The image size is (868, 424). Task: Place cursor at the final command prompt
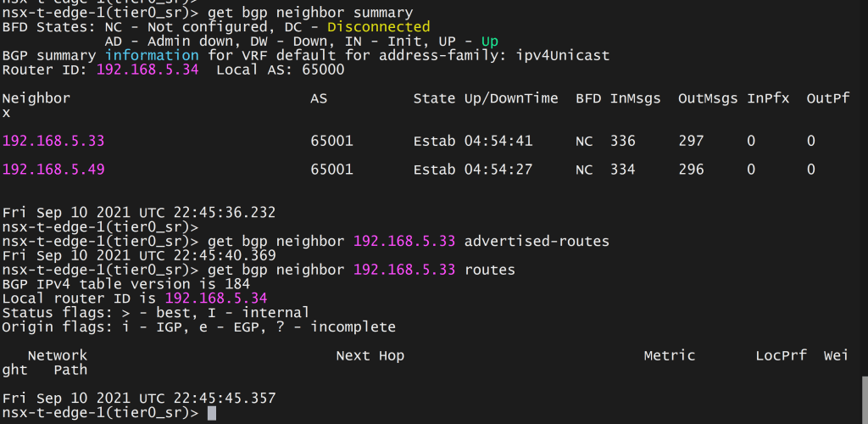(x=212, y=413)
